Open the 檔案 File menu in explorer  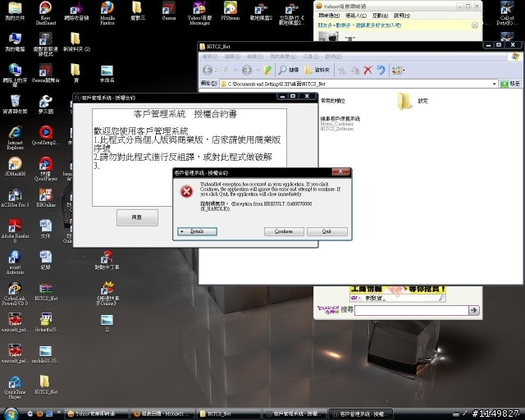coord(210,57)
